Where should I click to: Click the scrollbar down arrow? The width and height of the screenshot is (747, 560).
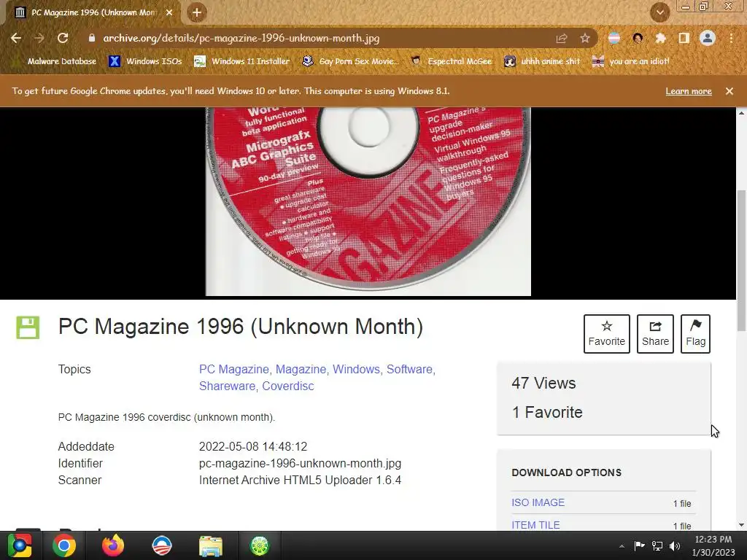[742, 525]
